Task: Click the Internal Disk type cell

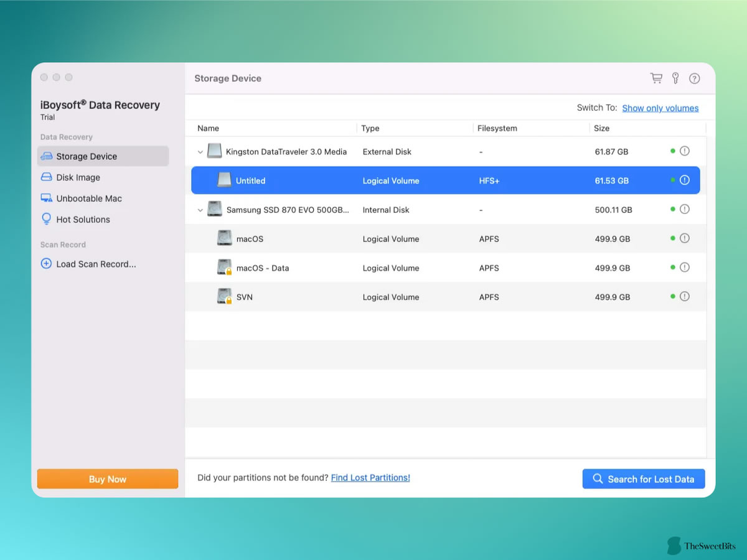Action: [386, 210]
